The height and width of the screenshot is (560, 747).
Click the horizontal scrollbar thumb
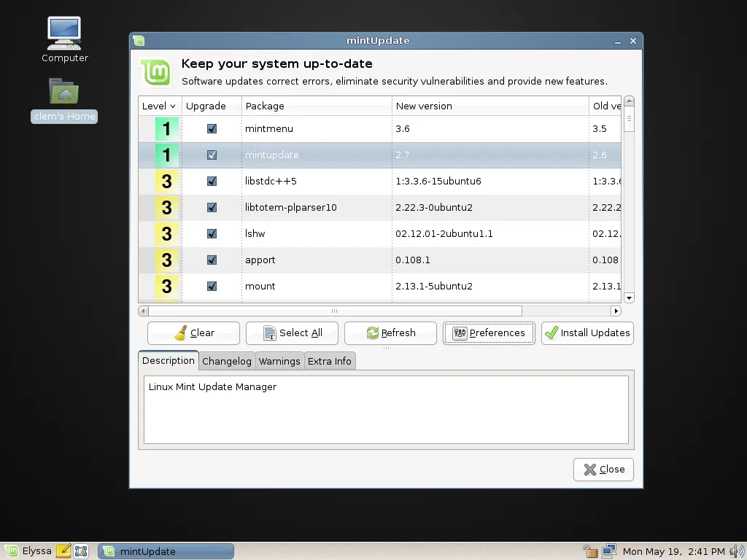[x=335, y=311]
